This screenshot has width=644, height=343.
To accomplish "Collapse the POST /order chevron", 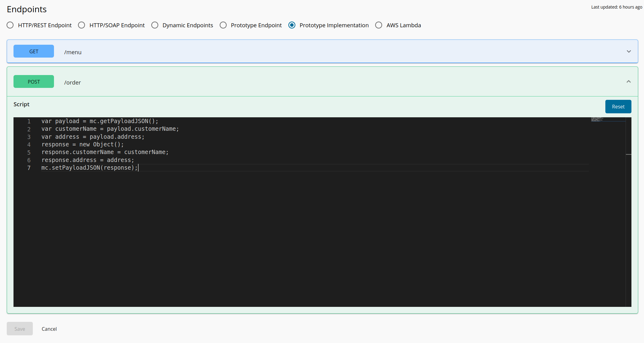I will (x=629, y=81).
